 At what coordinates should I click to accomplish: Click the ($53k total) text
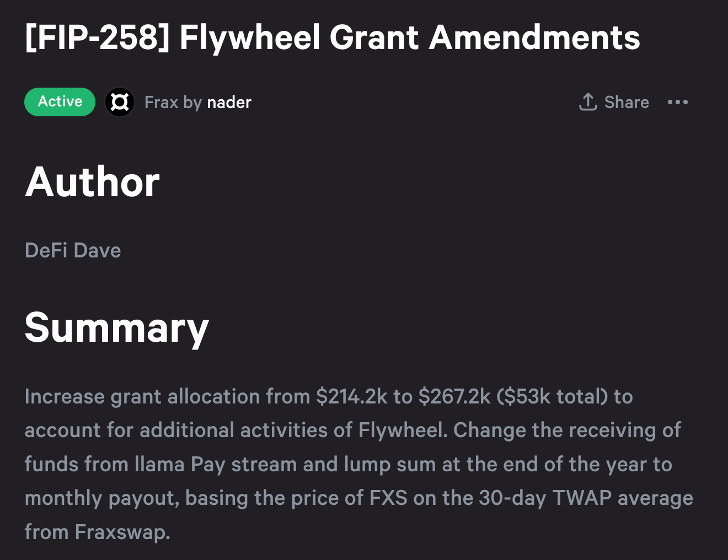(x=552, y=397)
